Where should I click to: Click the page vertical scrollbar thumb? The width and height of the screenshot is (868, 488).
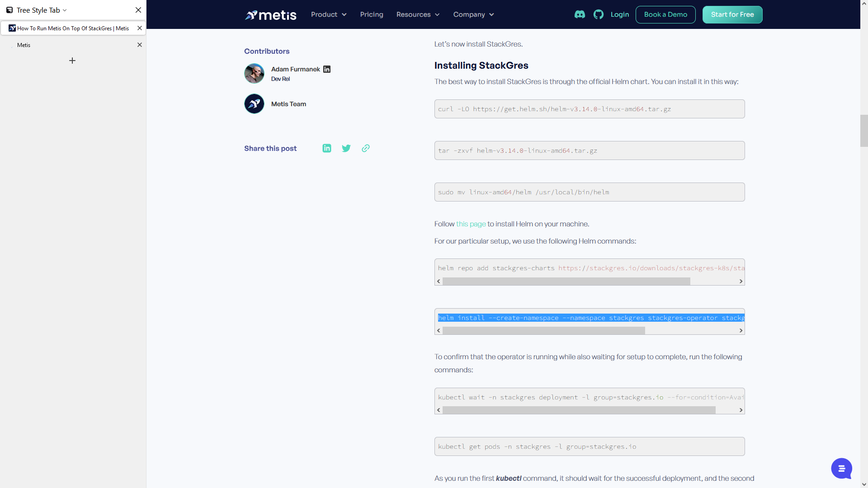tap(864, 131)
